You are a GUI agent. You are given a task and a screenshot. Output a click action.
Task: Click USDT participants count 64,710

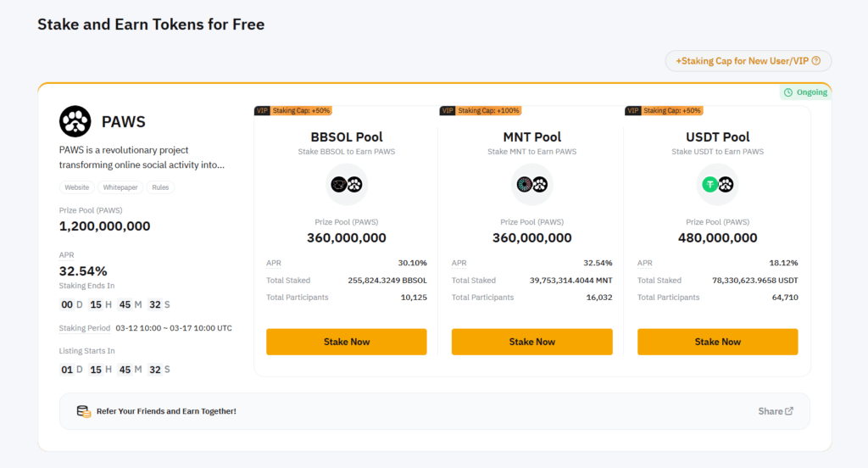tap(785, 298)
